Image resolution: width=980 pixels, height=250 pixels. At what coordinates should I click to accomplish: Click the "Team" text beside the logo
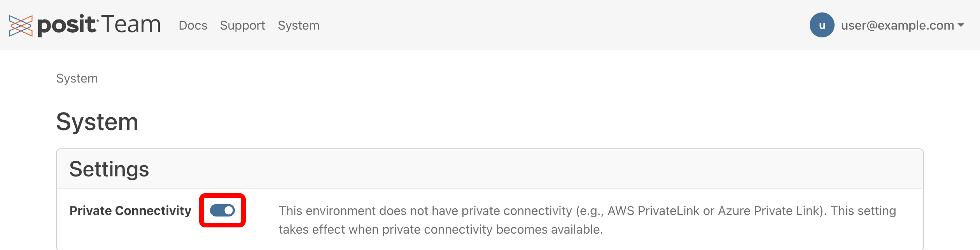(x=131, y=25)
